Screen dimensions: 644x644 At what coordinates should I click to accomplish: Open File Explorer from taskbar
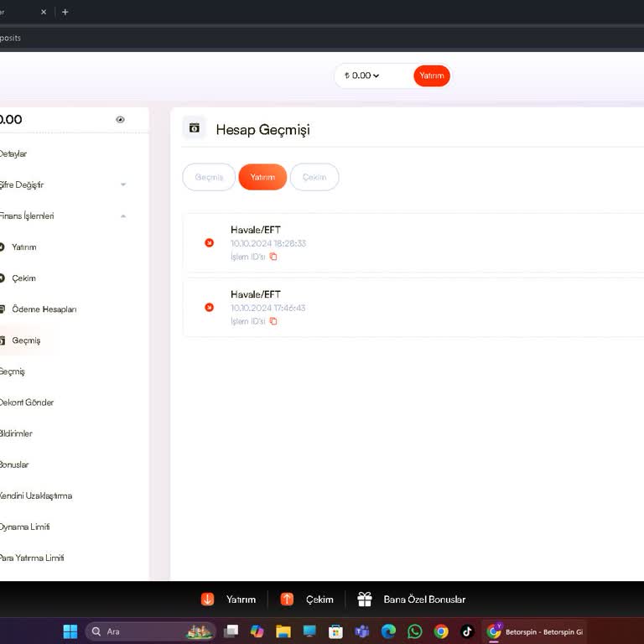tap(283, 631)
